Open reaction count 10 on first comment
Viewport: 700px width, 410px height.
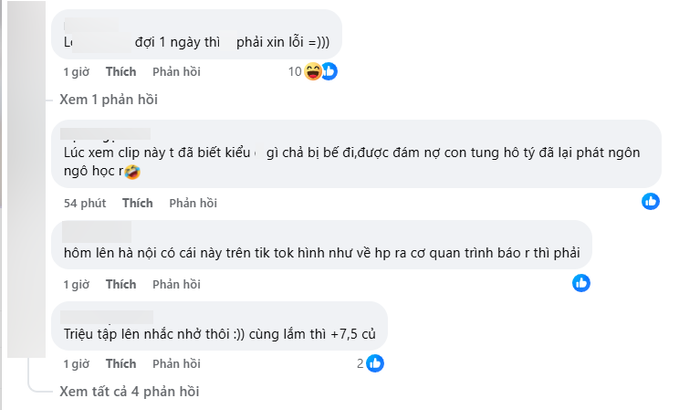295,71
